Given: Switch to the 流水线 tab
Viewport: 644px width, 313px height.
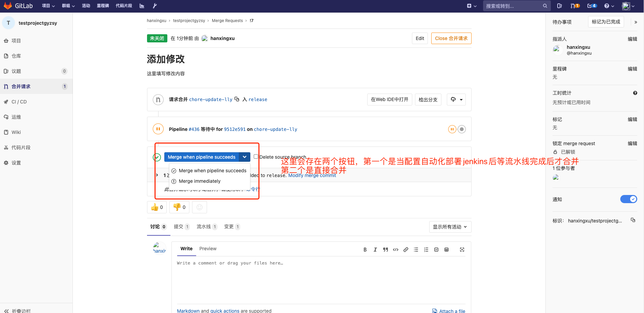Looking at the screenshot, I should click(207, 227).
